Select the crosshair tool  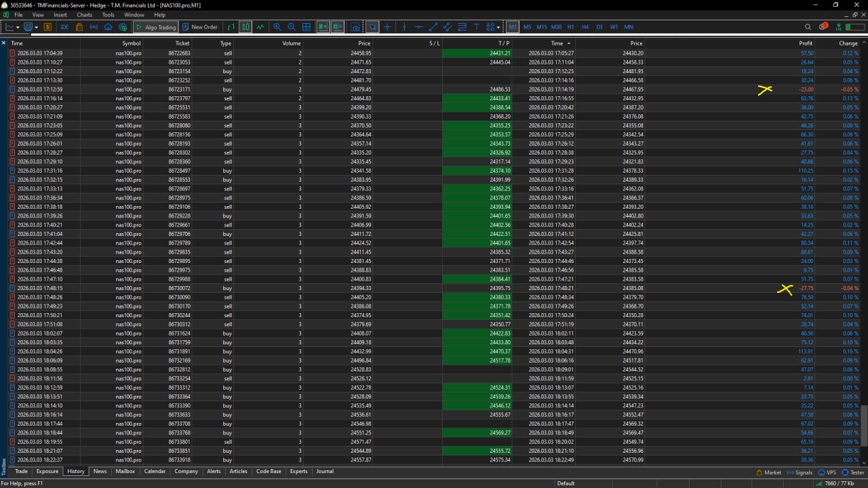click(x=387, y=27)
